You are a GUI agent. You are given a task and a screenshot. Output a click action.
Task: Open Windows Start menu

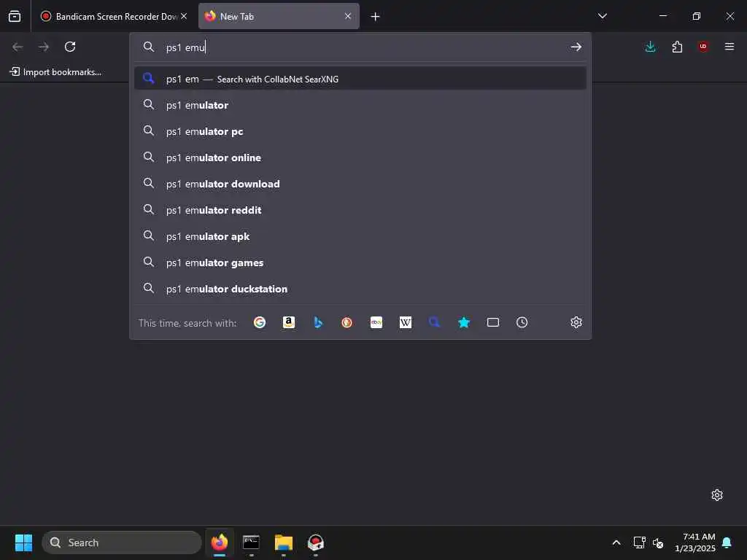click(x=23, y=542)
